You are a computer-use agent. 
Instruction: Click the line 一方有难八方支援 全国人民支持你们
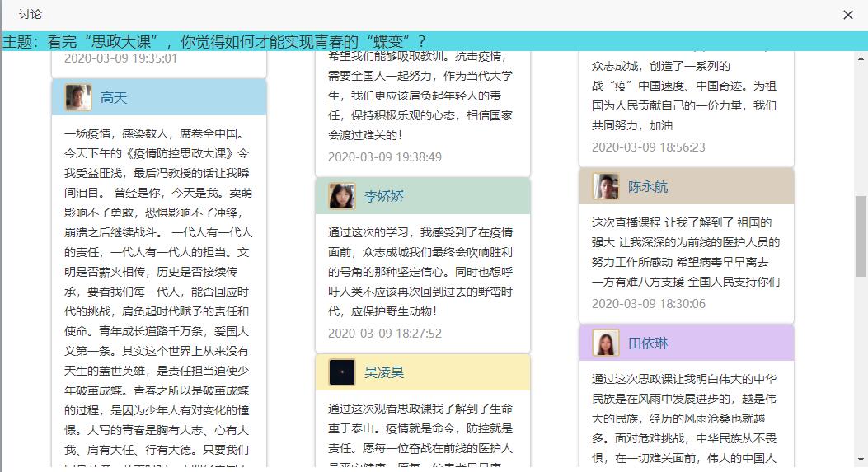click(686, 282)
